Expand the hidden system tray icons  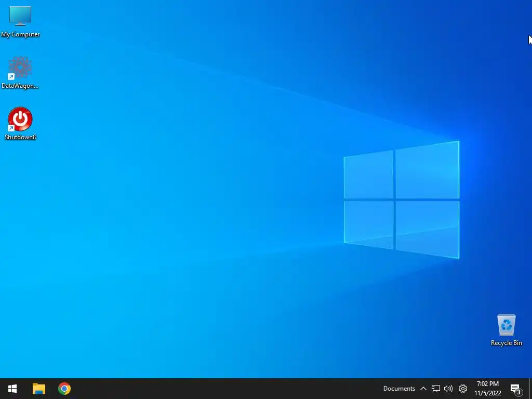(x=423, y=389)
